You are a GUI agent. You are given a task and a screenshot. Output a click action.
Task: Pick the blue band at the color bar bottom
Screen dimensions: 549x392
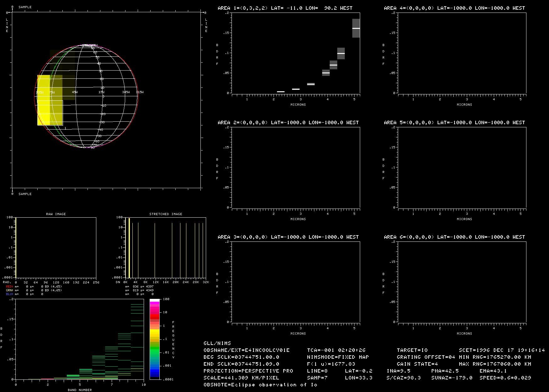pyautogui.click(x=154, y=373)
